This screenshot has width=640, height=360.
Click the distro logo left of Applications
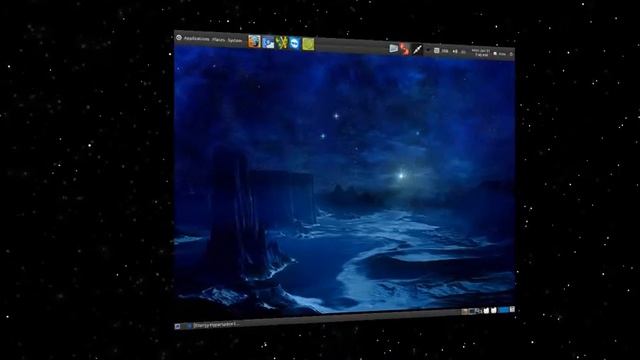(179, 38)
